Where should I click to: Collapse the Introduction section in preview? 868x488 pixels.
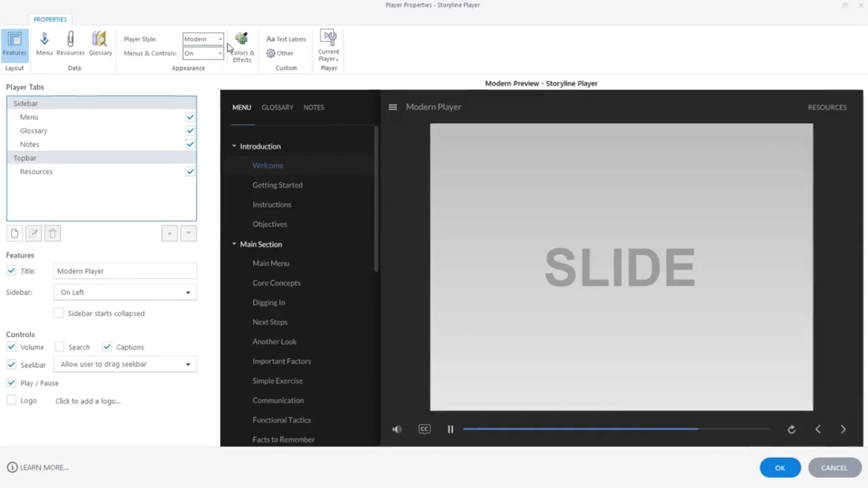pyautogui.click(x=234, y=146)
